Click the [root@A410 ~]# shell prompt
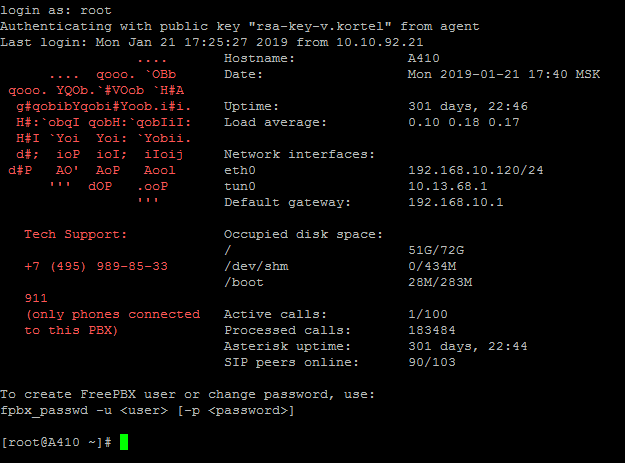 [x=56, y=442]
